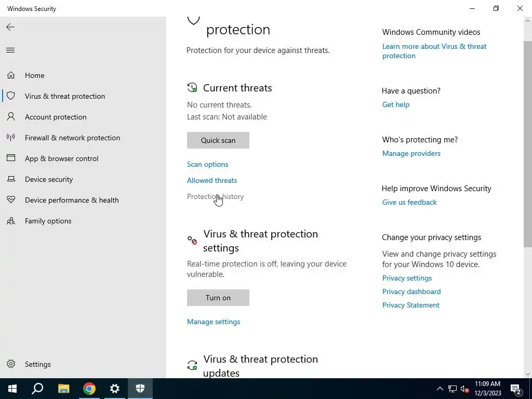Open Protection history link
This screenshot has width=532, height=399.
[216, 196]
